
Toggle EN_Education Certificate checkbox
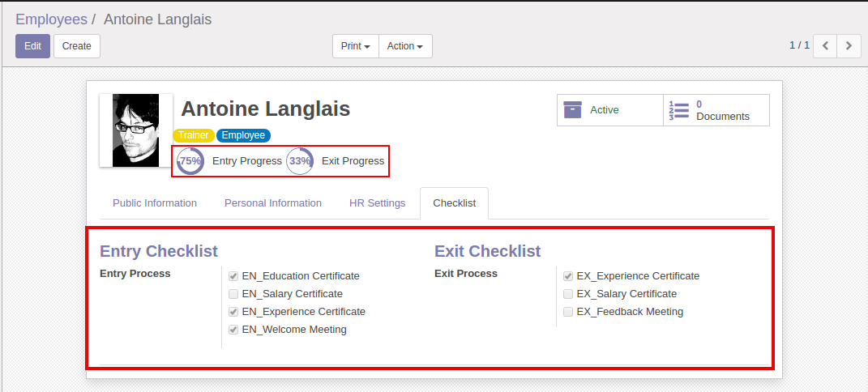[233, 276]
